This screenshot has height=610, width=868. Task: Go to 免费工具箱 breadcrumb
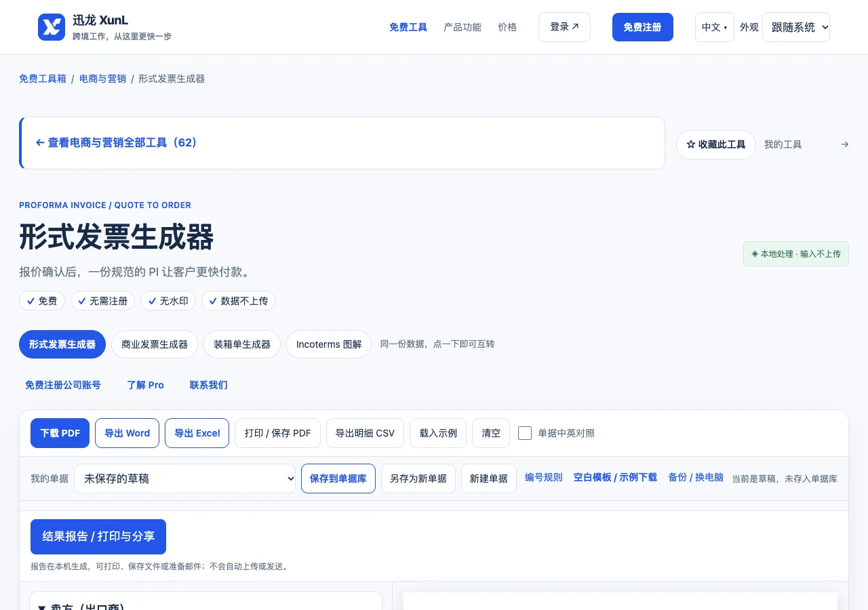(43, 79)
